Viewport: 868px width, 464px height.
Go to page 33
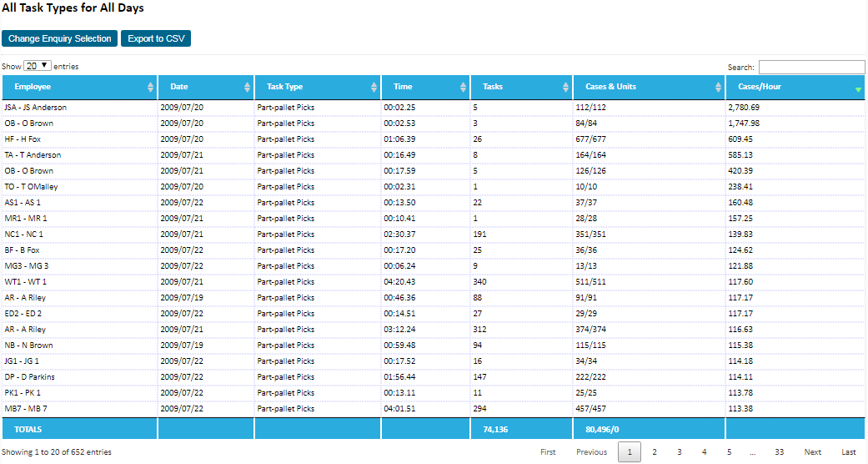[x=780, y=451]
